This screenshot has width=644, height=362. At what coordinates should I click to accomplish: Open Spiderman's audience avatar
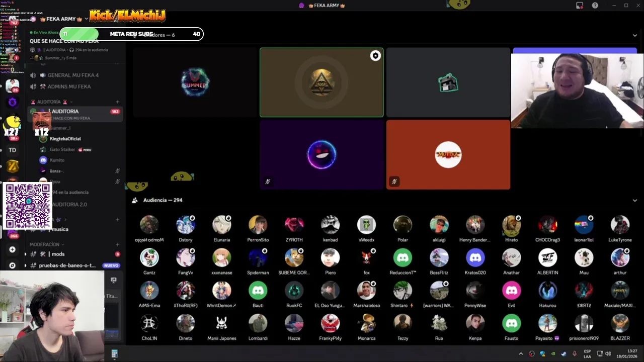click(x=258, y=257)
